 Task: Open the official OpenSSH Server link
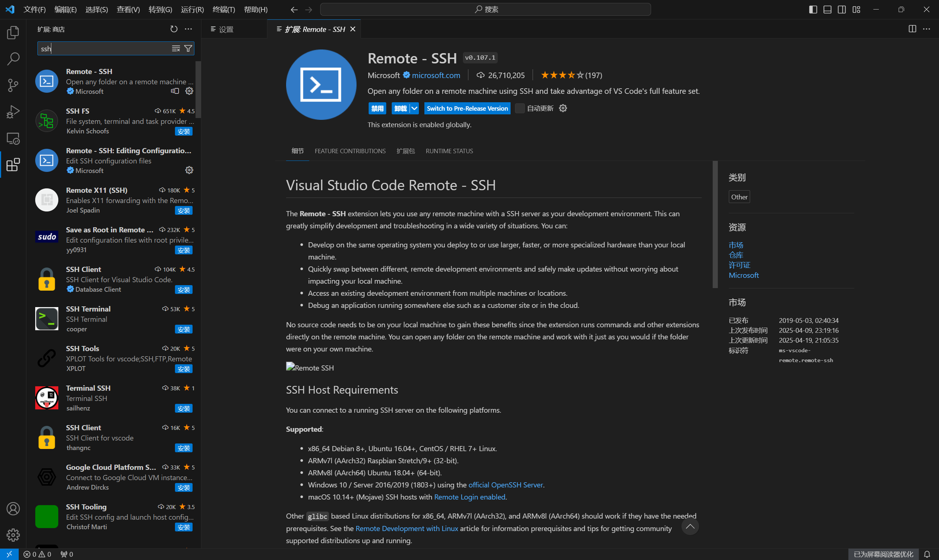click(x=505, y=485)
